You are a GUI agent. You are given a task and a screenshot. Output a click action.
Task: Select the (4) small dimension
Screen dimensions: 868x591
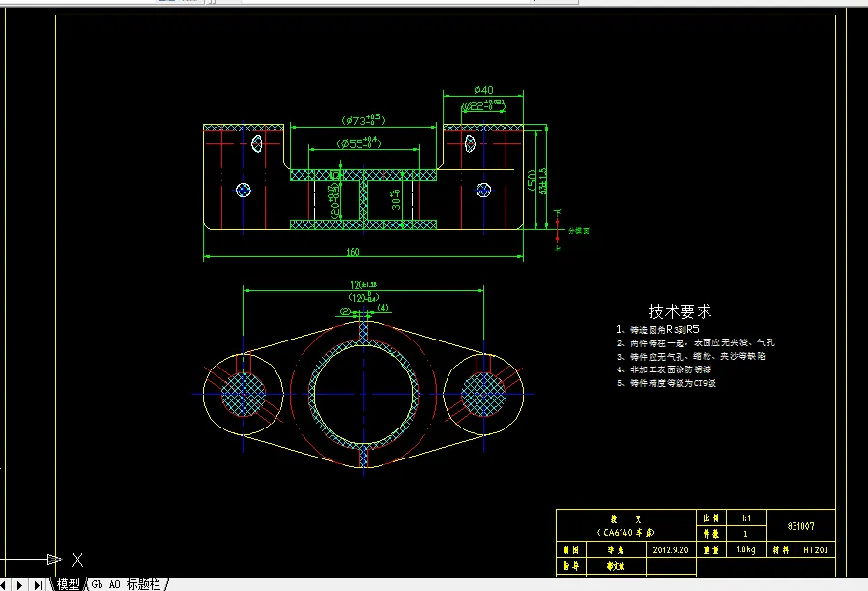click(383, 308)
